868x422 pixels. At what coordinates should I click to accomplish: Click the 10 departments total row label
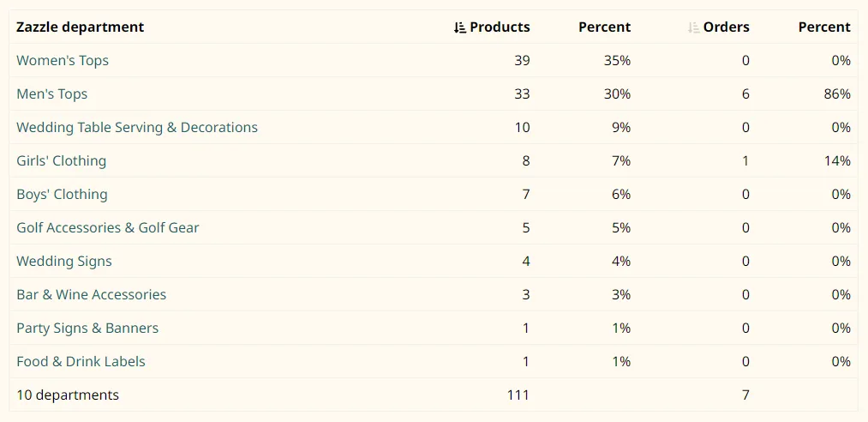pos(68,395)
